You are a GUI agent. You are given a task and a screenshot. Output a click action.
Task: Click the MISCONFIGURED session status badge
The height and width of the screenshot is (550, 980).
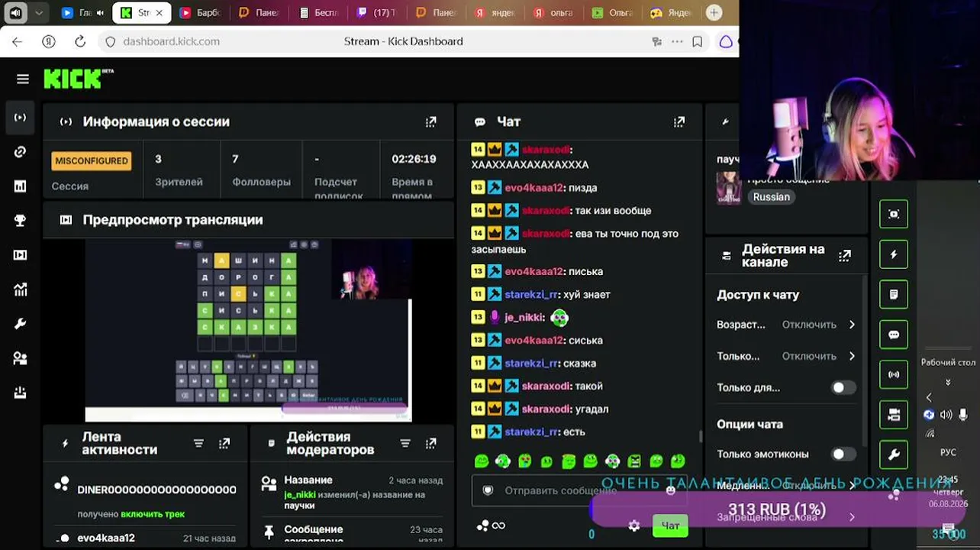pos(92,161)
